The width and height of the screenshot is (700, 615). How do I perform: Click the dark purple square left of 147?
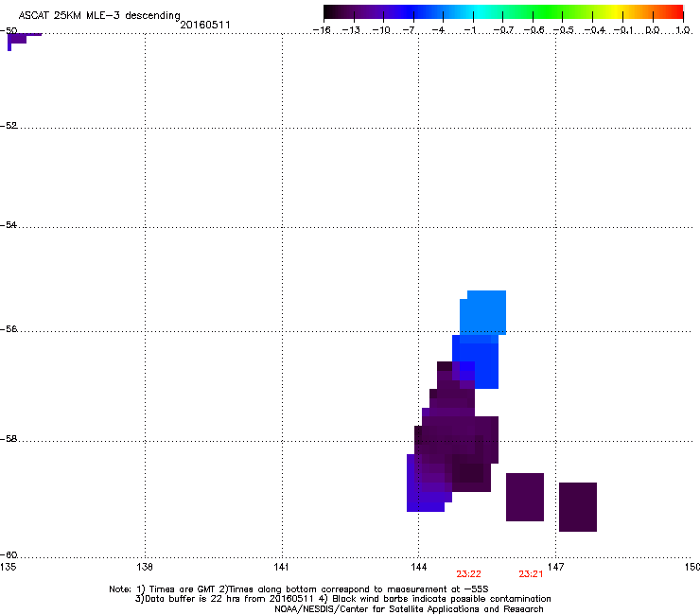coord(525,497)
